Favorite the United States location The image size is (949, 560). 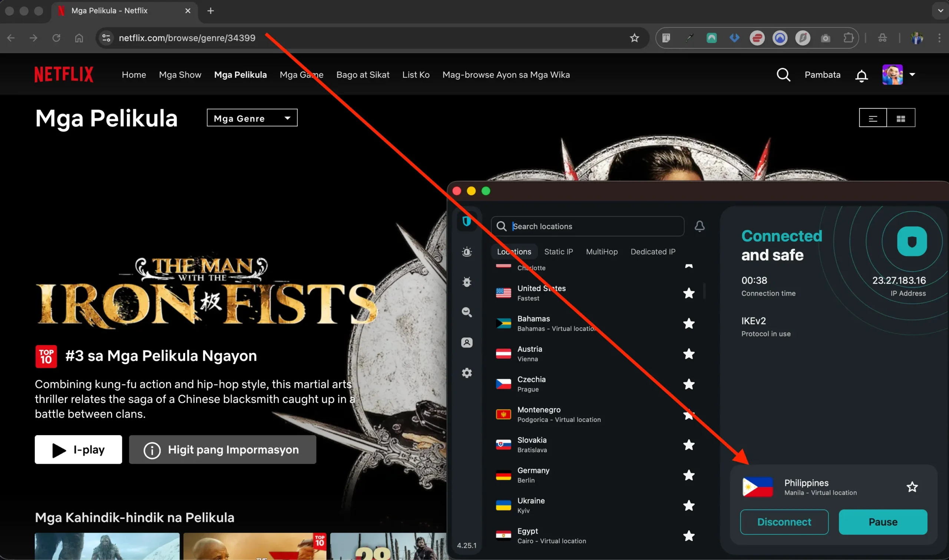(x=689, y=293)
